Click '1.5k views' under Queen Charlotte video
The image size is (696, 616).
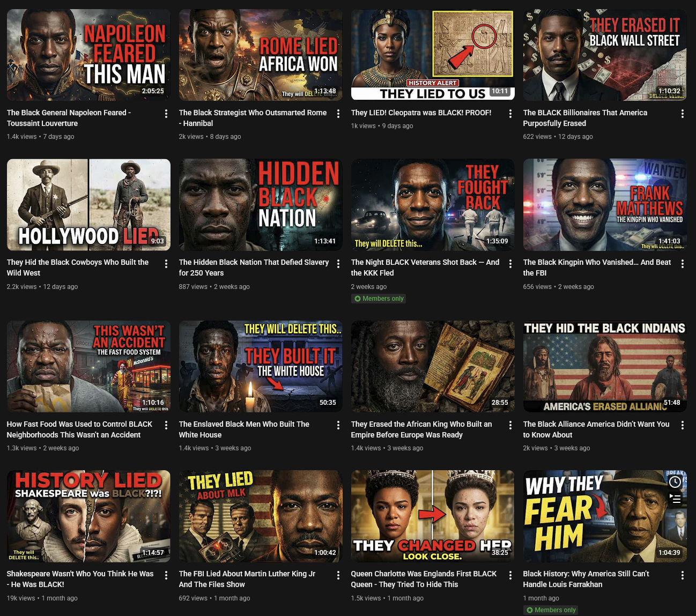click(366, 598)
